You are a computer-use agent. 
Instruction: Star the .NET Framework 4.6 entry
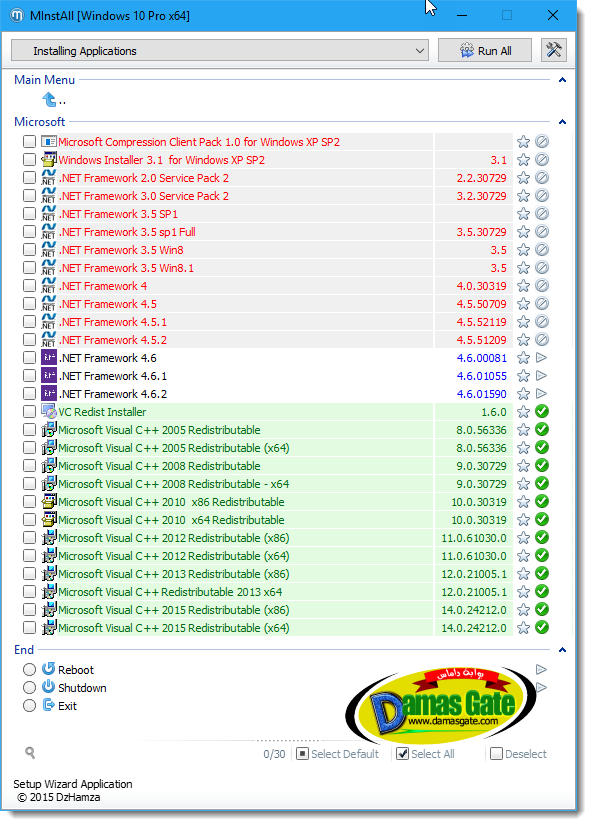pos(523,358)
